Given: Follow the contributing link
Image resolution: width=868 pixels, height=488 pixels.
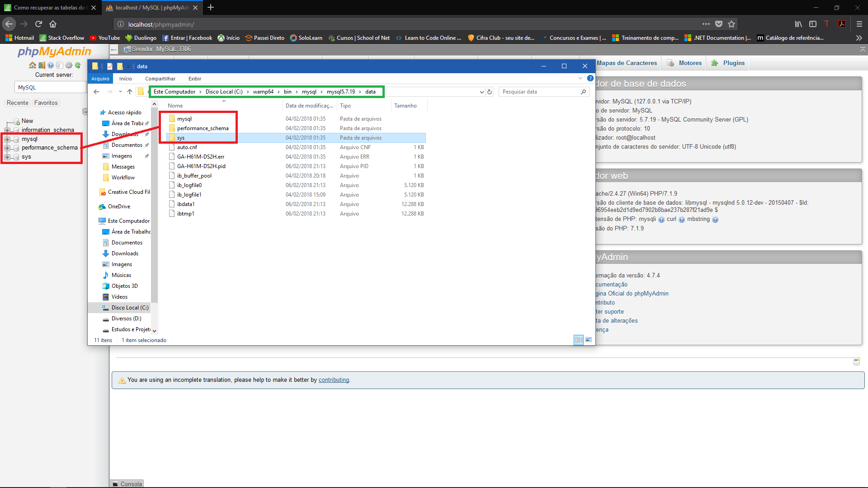Looking at the screenshot, I should (x=334, y=380).
